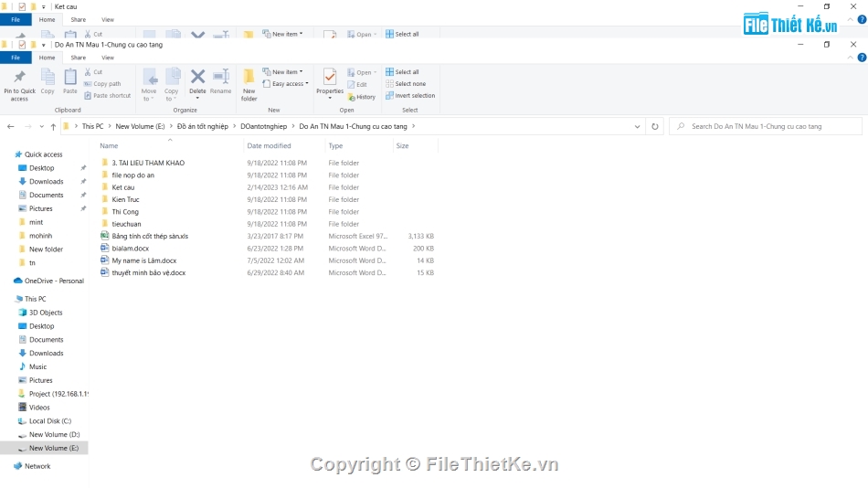Switch to the Share ribbon tab
868x488 pixels.
tap(78, 58)
